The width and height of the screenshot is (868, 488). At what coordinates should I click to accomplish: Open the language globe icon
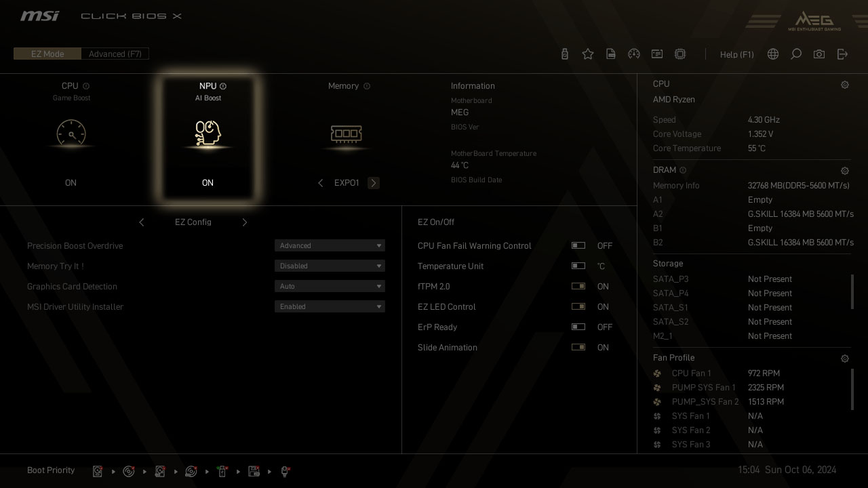tap(773, 54)
